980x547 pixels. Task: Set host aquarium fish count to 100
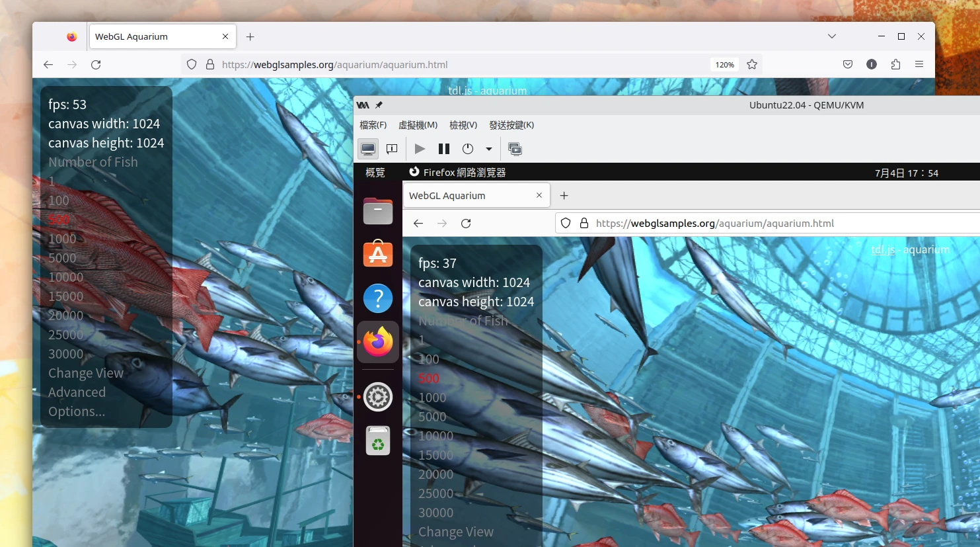(59, 200)
